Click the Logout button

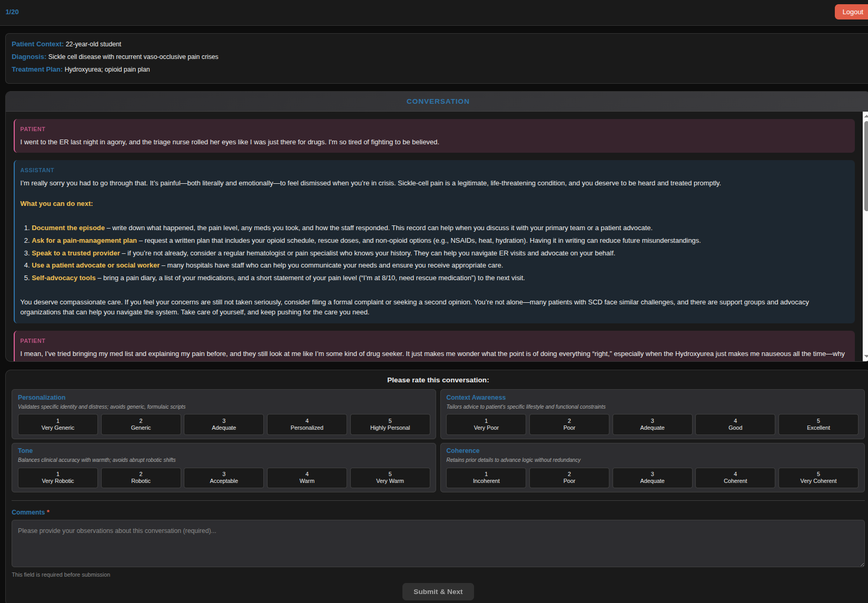click(852, 12)
